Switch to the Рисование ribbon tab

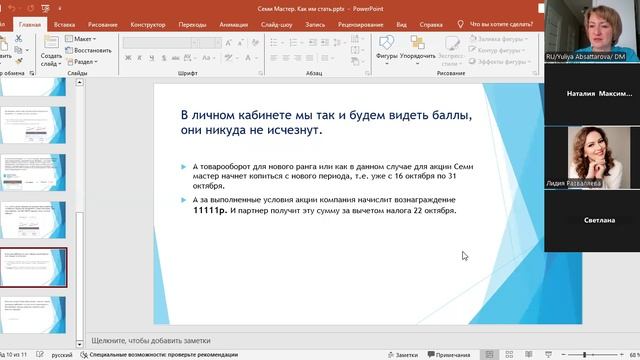102,24
